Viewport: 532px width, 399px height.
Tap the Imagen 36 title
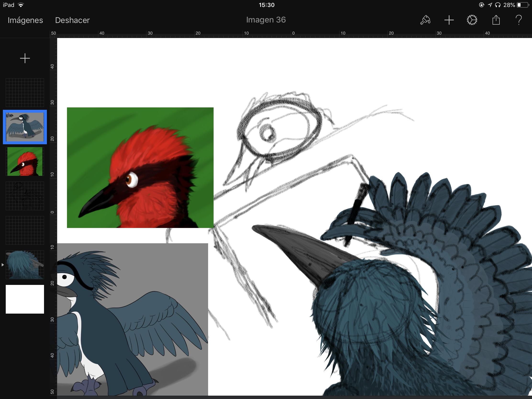[x=266, y=20]
